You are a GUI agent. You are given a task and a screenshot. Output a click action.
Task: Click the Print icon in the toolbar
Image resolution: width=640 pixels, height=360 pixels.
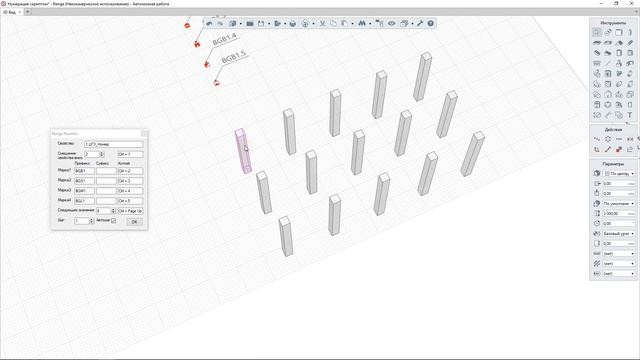[292, 24]
